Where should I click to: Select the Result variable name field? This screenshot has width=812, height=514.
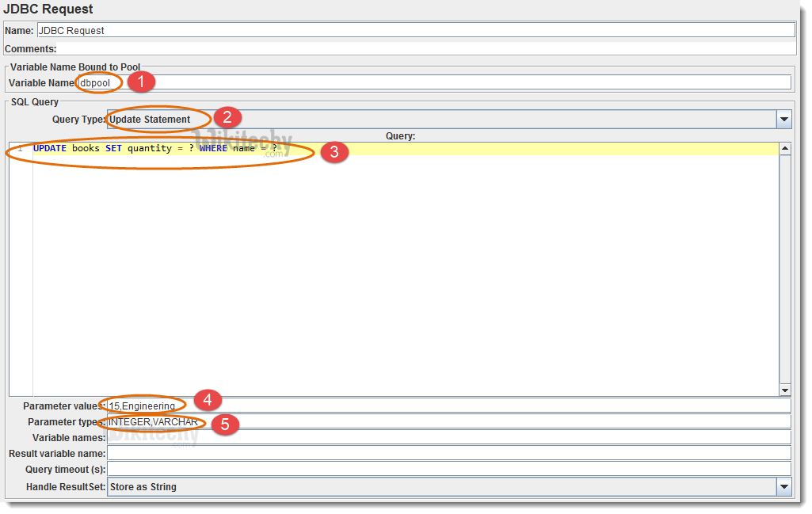point(448,453)
